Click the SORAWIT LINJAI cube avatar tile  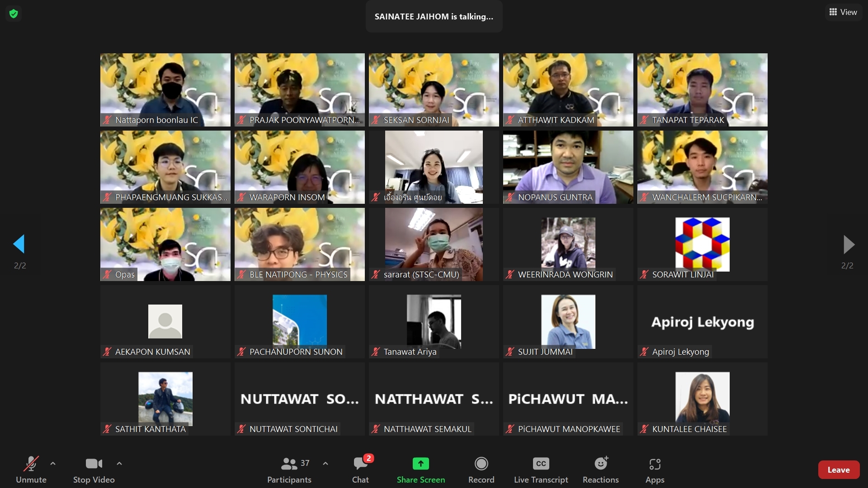(702, 244)
